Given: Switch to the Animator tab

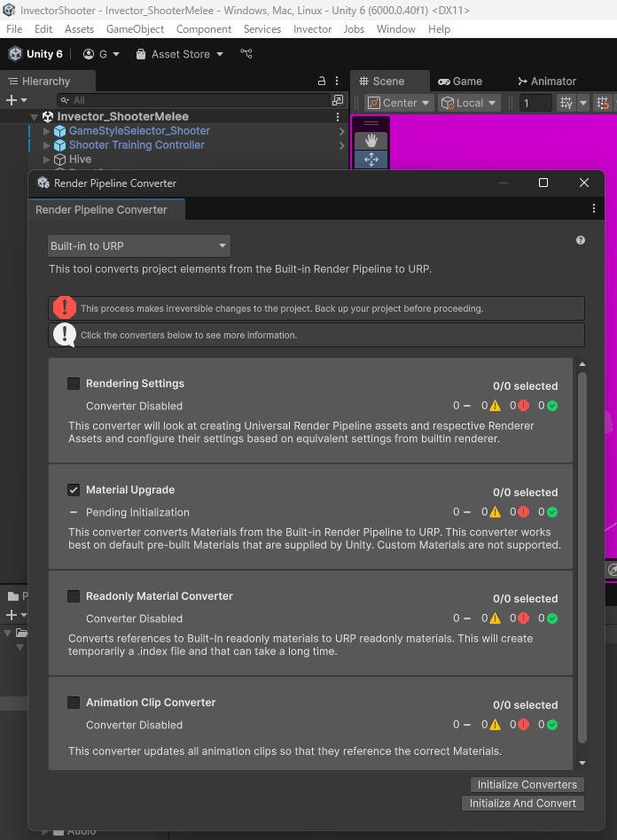Looking at the screenshot, I should pos(547,81).
